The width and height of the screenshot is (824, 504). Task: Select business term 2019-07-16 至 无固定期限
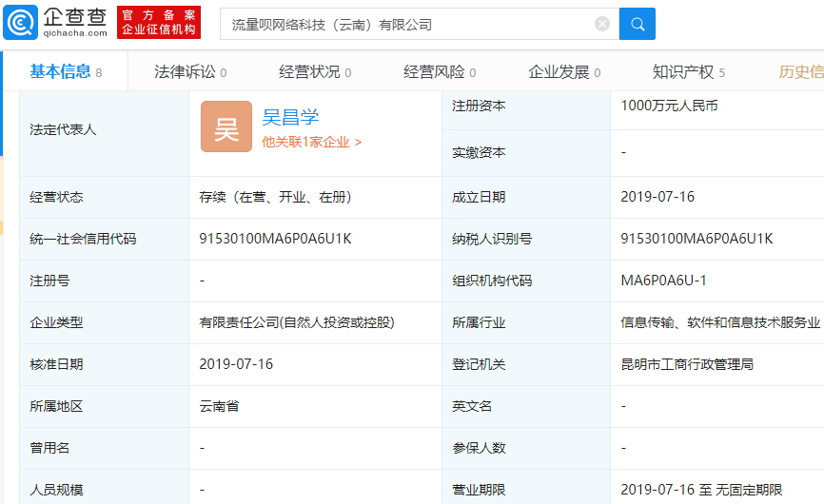coord(701,490)
